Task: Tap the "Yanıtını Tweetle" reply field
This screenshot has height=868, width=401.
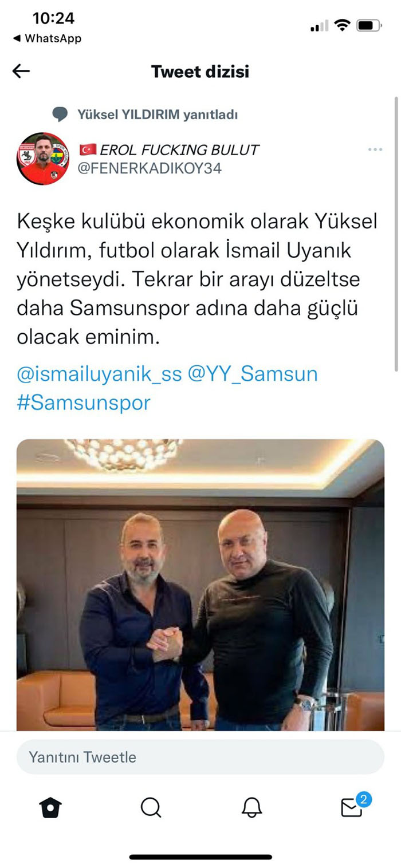Action: (200, 757)
